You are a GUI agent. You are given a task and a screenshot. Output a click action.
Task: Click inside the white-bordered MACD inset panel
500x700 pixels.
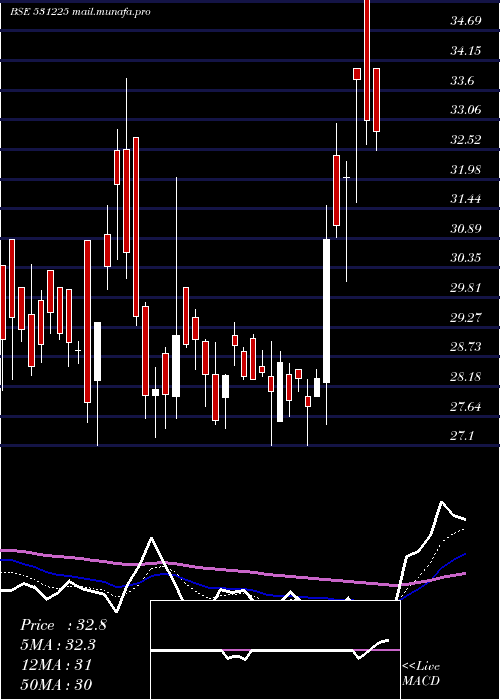[x=275, y=650]
